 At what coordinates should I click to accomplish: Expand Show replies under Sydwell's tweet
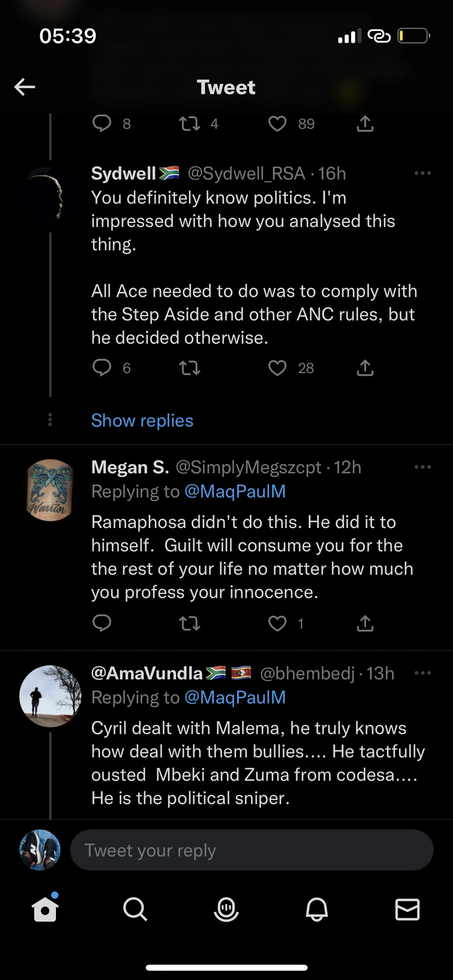pos(142,421)
